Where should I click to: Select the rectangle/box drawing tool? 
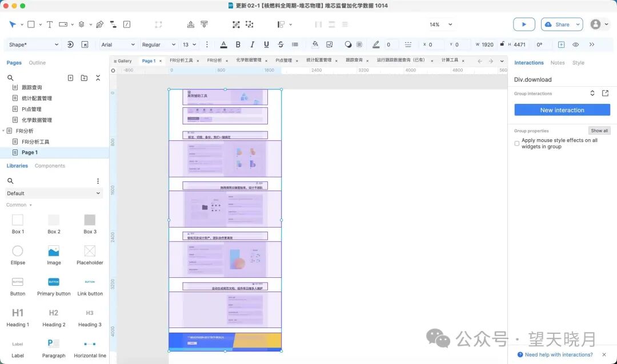coord(31,24)
